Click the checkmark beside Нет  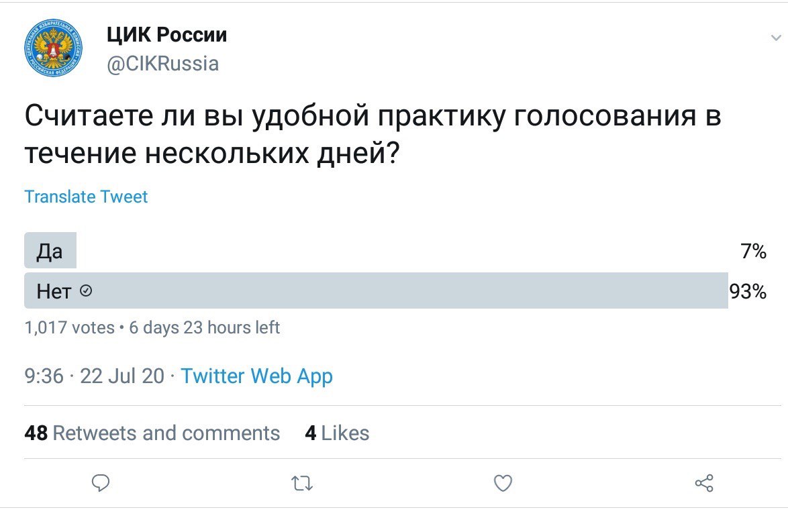pos(86,291)
